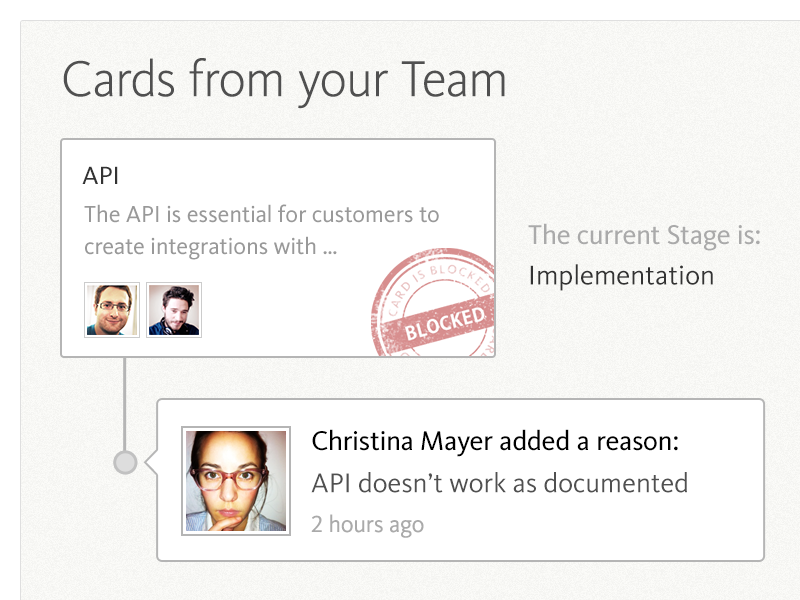Click the red BLOCKED stamp on API card
Viewport: 800px width, 600px height.
click(x=434, y=302)
